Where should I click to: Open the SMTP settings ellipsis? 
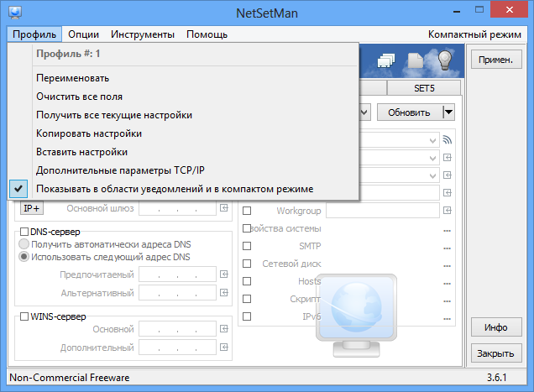tap(448, 248)
